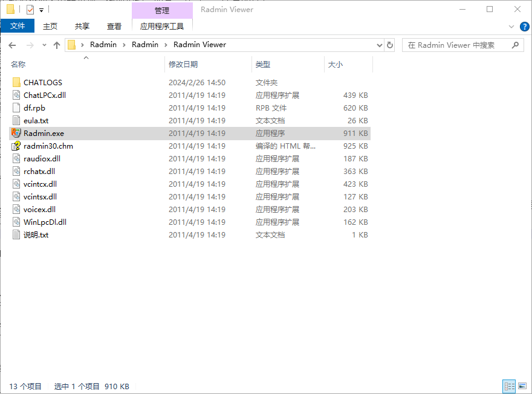Navigate to second Radmin breadcrumb
Screen dimensions: 532x394
click(145, 45)
